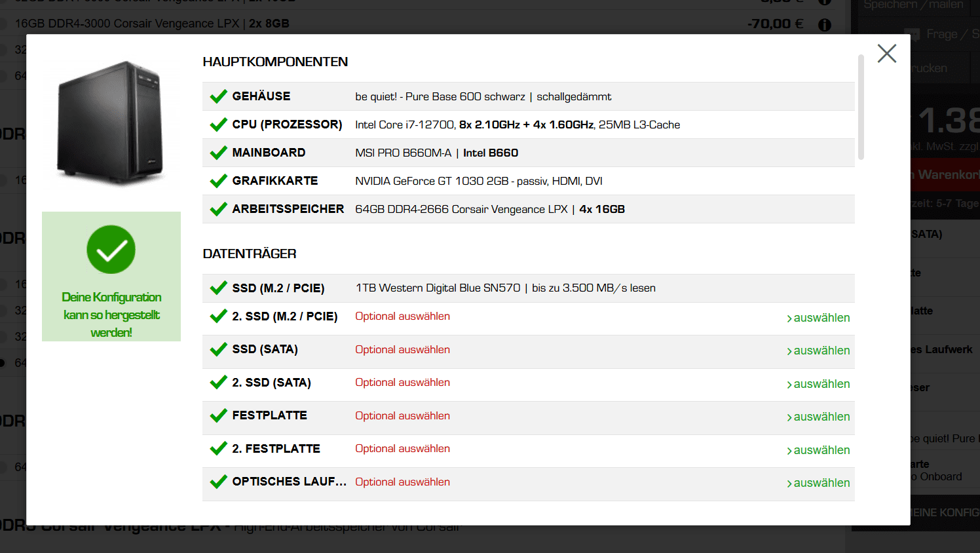Click 'auswählen' link for OPTISCHES LAUF...
The height and width of the screenshot is (553, 980).
(x=819, y=483)
